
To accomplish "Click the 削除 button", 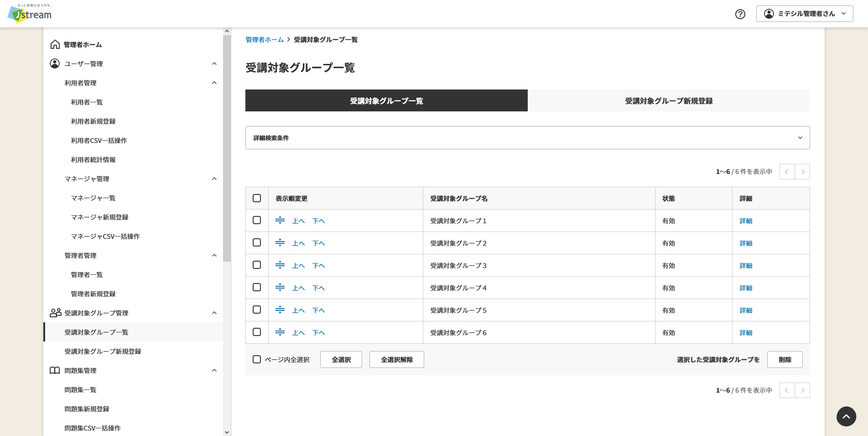I will (785, 359).
